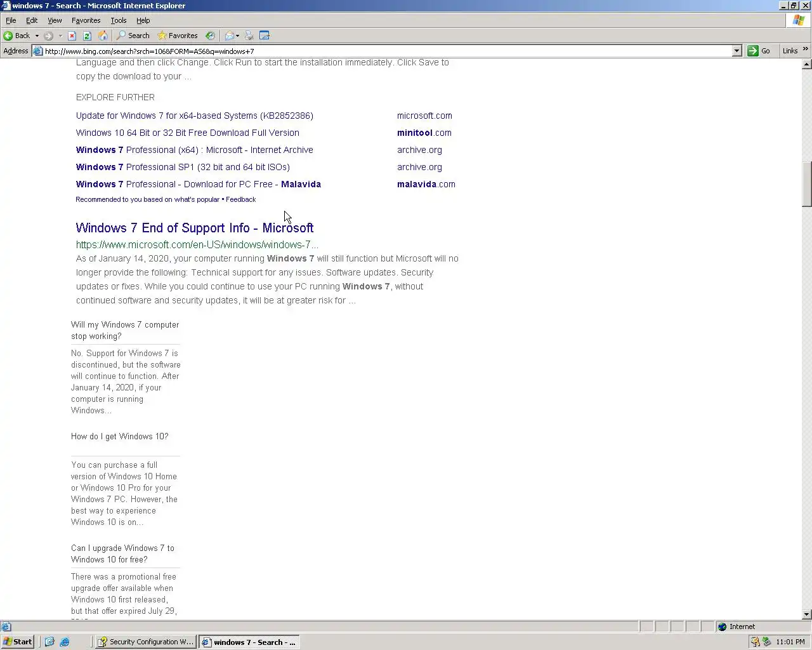Screen dimensions: 812x650
Task: Click the green microsoft.com/en-US/windows URL
Action: (197, 244)
